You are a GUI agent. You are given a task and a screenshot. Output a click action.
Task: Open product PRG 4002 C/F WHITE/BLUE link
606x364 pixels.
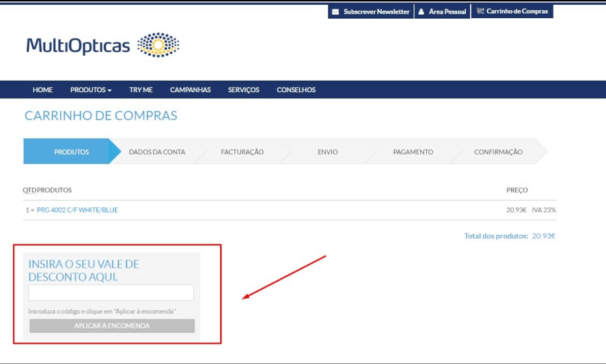(77, 210)
